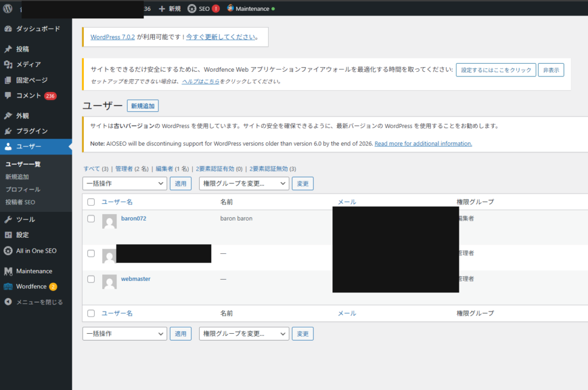Click baron baron name cell
588x390 pixels.
(x=236, y=219)
